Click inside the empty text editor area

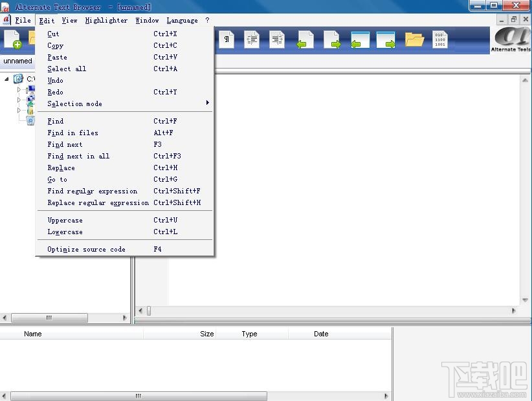(344, 190)
